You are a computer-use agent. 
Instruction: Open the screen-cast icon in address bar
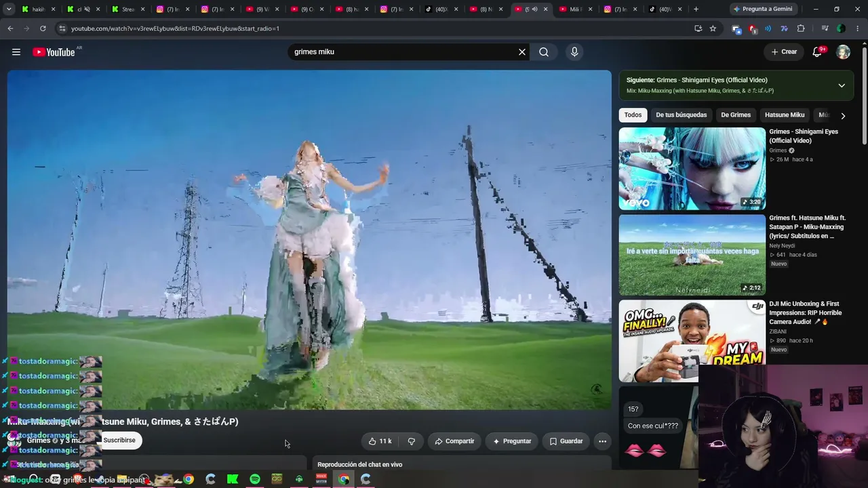pos(698,28)
